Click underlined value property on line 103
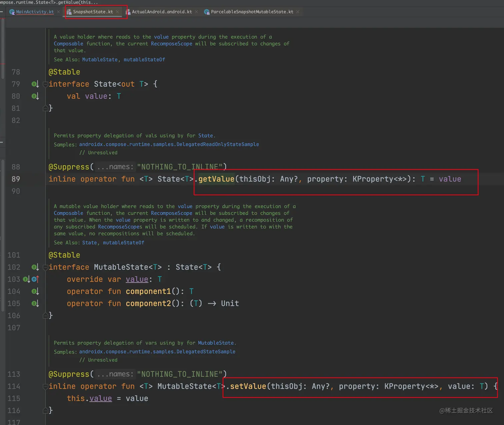 (x=137, y=279)
